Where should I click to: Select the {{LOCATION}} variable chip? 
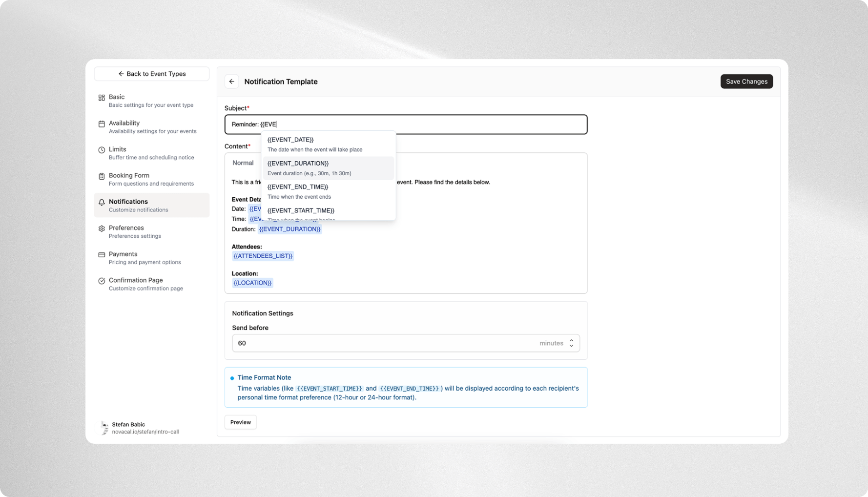(x=253, y=282)
